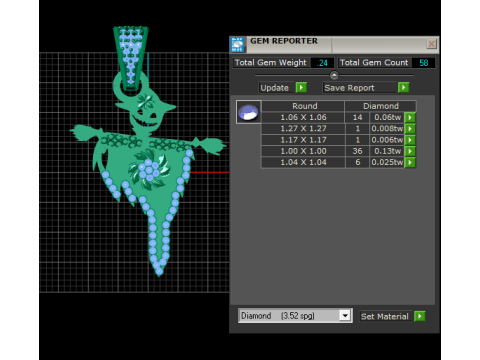The image size is (480, 360).
Task: Click the green arrow beside Update
Action: tap(301, 87)
